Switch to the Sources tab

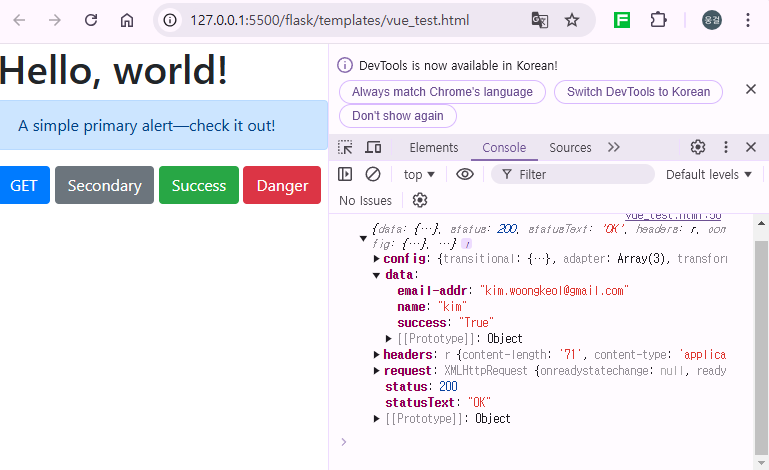pyautogui.click(x=570, y=148)
